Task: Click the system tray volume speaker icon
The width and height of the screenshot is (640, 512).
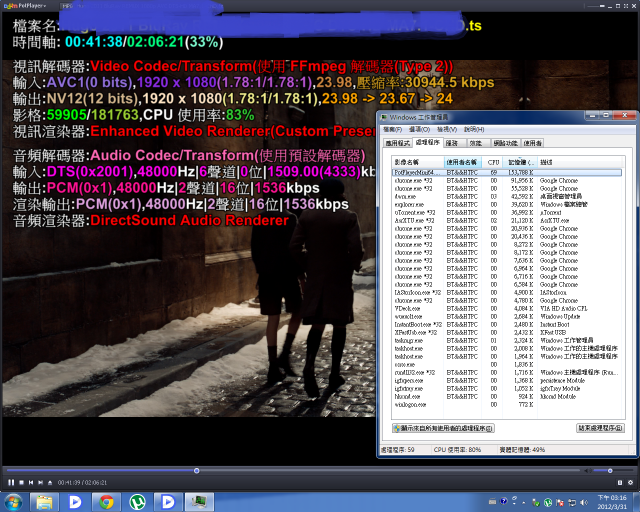Action: pos(584,503)
